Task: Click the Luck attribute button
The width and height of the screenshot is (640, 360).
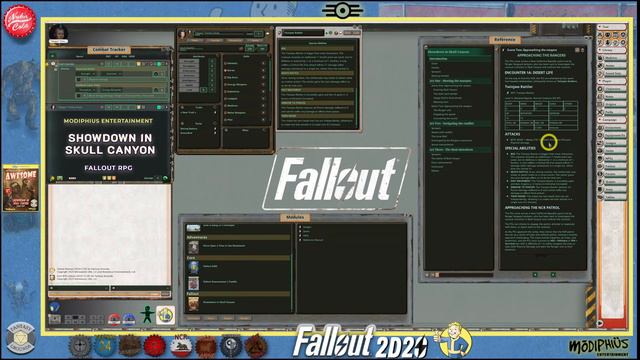Action: coord(189,89)
